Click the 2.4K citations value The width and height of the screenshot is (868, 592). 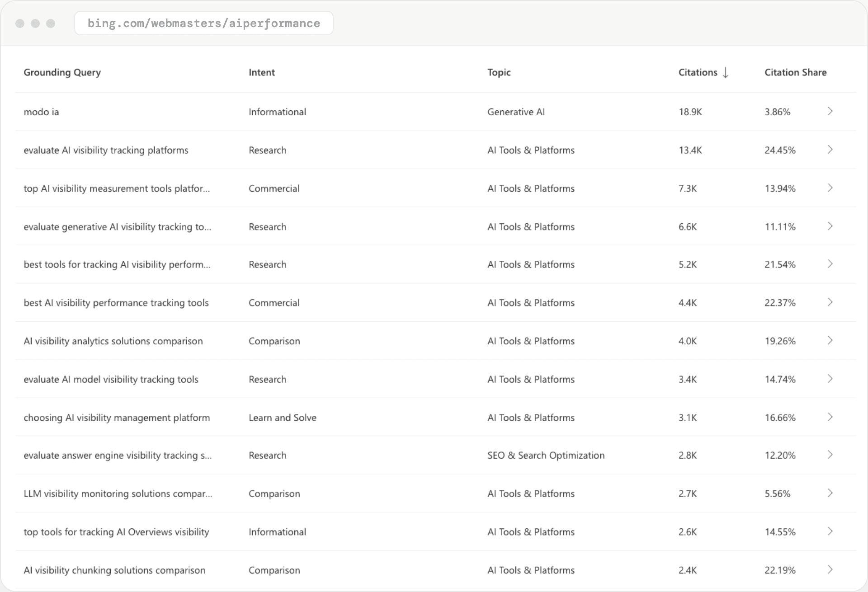[x=688, y=570]
